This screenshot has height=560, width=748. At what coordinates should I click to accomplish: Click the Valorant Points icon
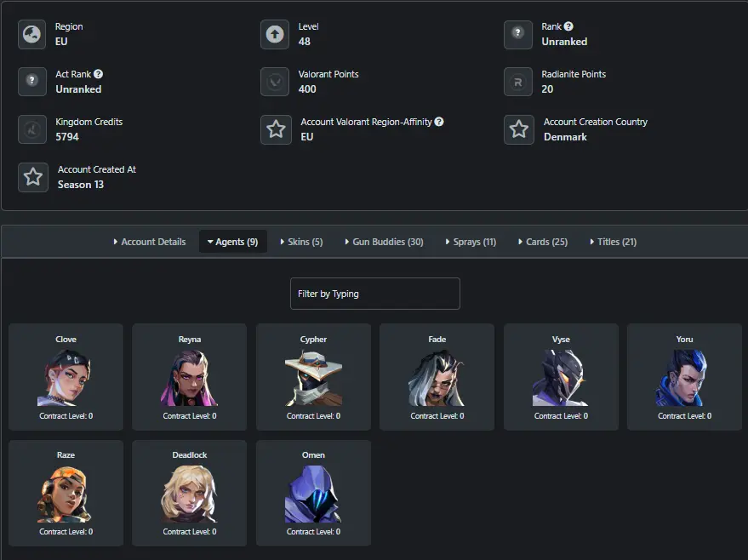pos(275,82)
